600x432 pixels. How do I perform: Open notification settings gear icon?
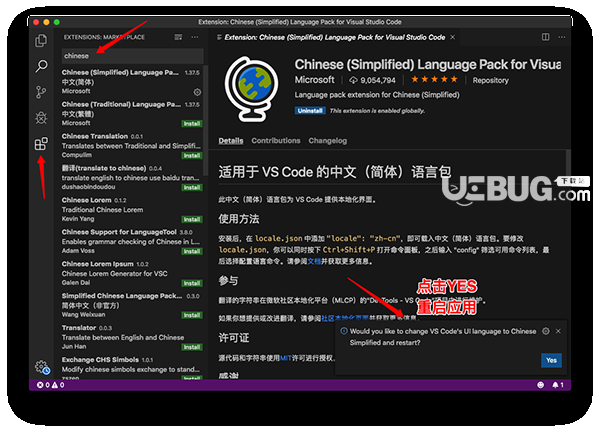[x=546, y=331]
